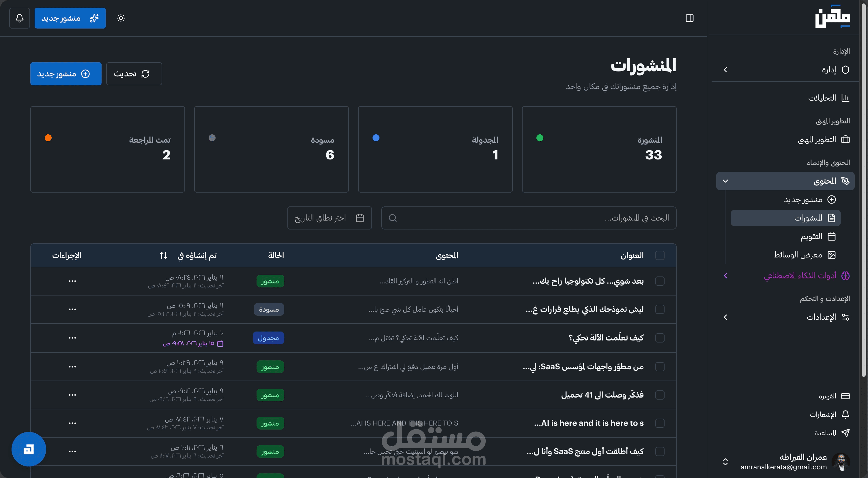Collapse the المحتوى section in sidebar
Screen dimensions: 868x478
click(725, 181)
